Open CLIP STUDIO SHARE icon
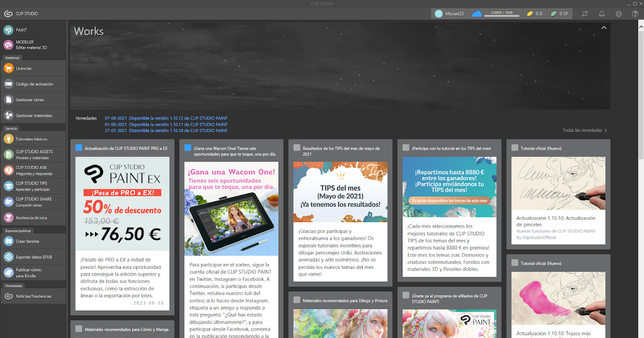Screen dimensions: 644x338 (x=8, y=202)
